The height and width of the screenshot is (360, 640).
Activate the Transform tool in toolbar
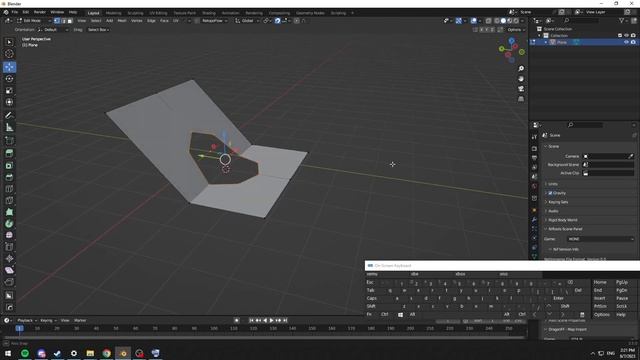tap(9, 102)
